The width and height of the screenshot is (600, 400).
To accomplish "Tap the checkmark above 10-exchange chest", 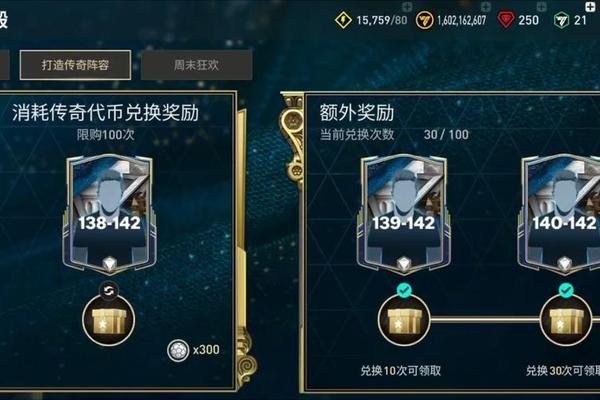I will tap(404, 290).
